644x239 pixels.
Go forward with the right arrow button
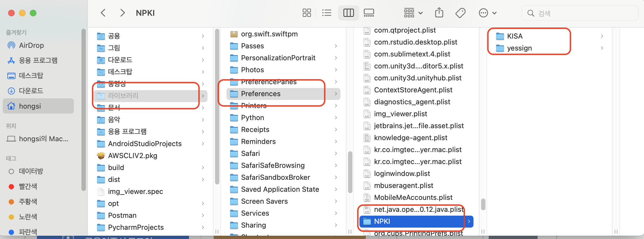[x=122, y=13]
